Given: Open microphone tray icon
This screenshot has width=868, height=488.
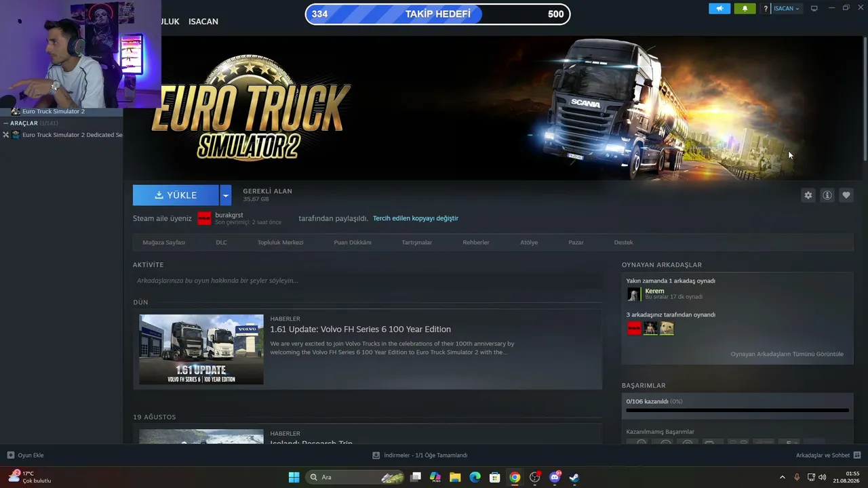Looking at the screenshot, I should tap(797, 477).
